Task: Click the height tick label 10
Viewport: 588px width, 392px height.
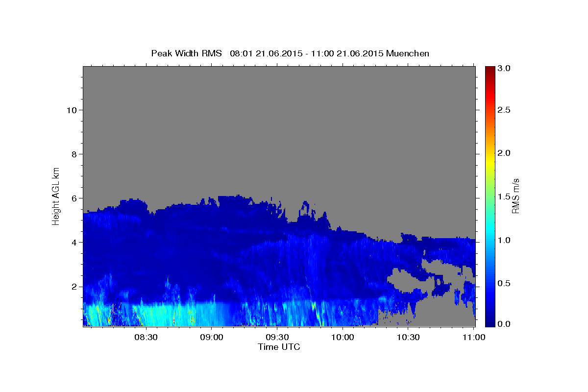Action: coord(71,110)
